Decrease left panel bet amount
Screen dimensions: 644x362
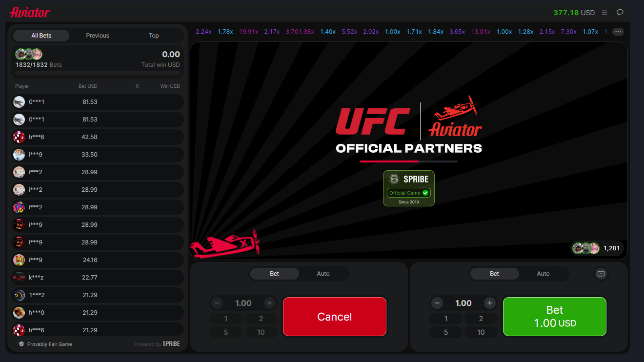click(x=218, y=303)
